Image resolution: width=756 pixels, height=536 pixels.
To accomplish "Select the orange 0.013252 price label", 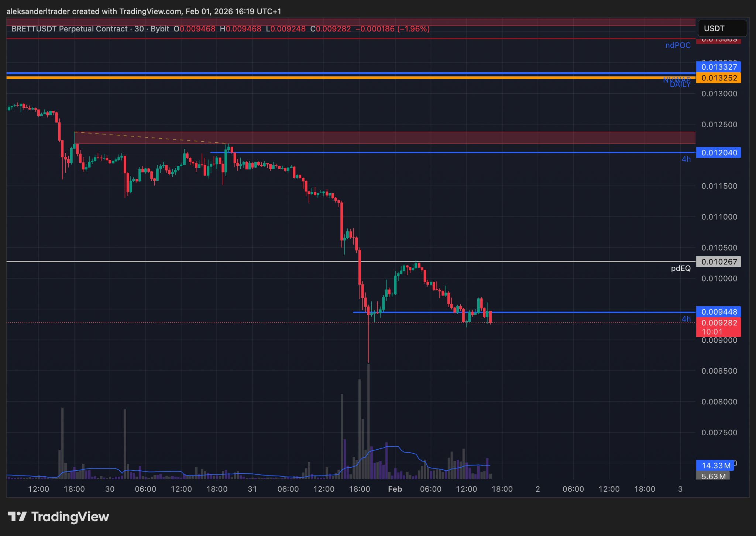I will [x=718, y=78].
